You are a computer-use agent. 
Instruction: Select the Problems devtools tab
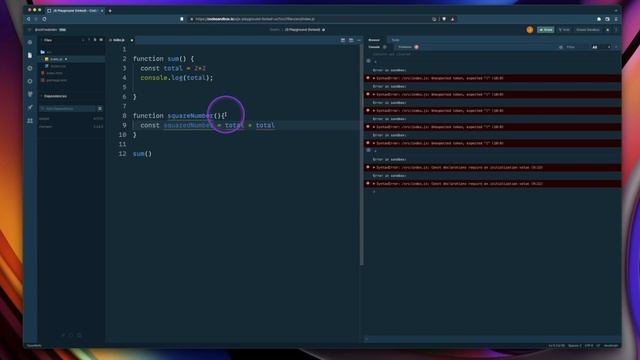point(405,47)
